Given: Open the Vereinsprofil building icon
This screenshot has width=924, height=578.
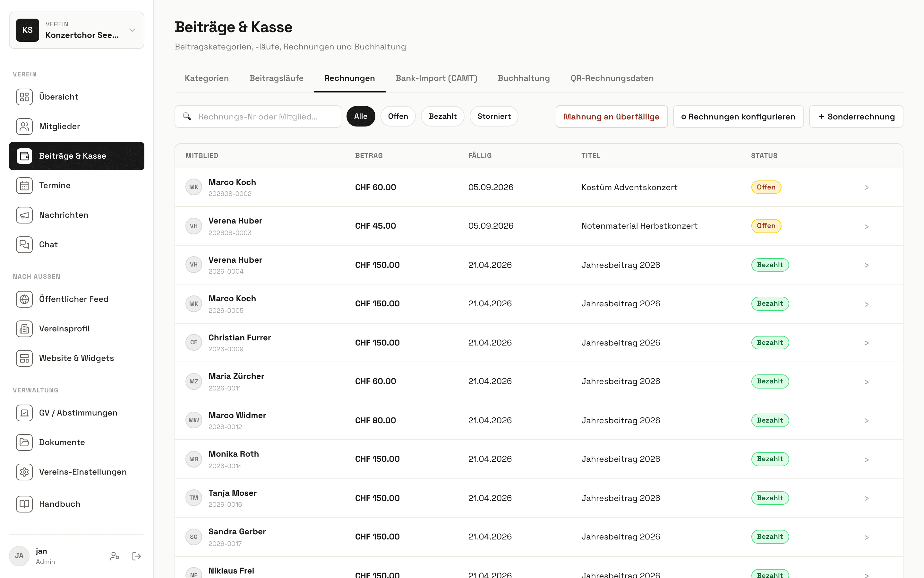Looking at the screenshot, I should point(24,329).
